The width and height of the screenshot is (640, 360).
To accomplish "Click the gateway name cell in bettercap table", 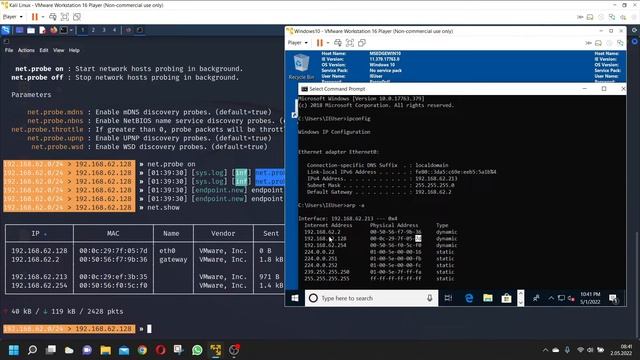I will (173, 260).
